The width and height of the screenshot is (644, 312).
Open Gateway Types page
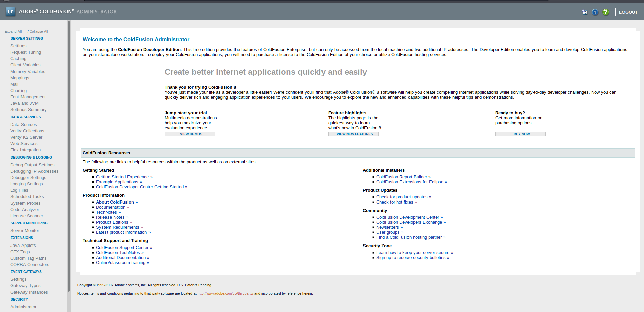tap(25, 286)
